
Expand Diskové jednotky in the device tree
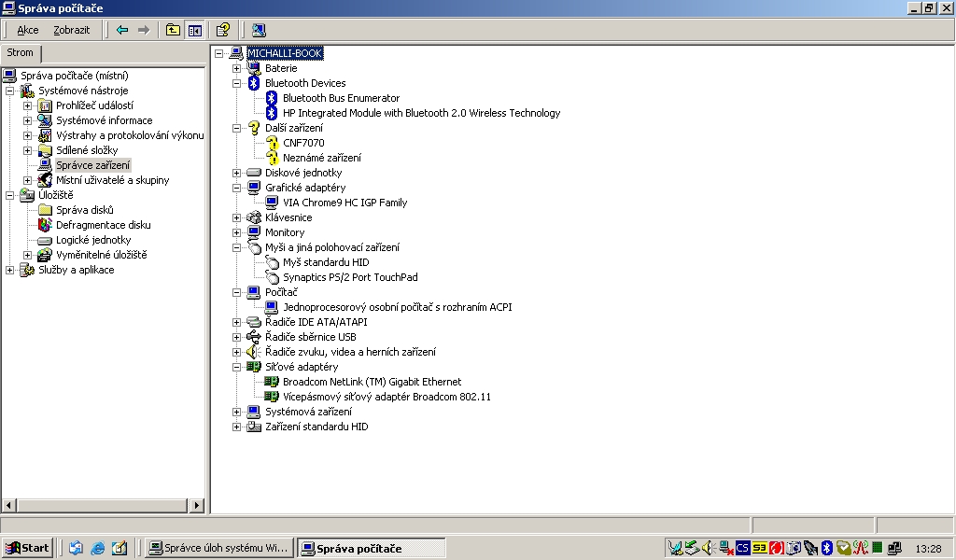[x=237, y=173]
